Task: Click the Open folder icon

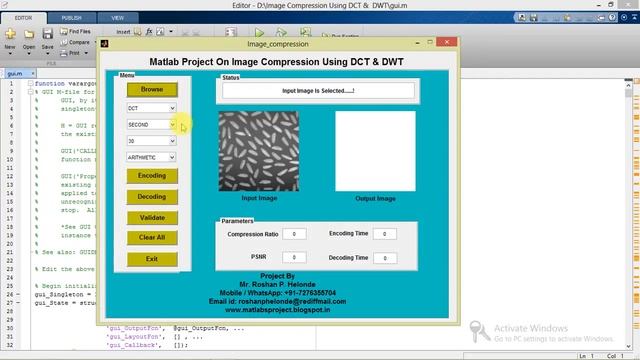Action: click(x=29, y=34)
